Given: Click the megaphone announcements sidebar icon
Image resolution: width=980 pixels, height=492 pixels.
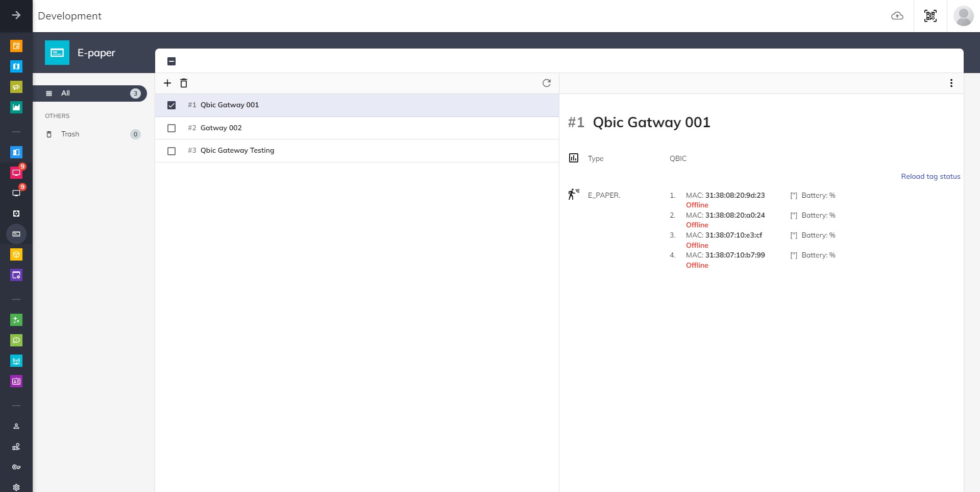Looking at the screenshot, I should click(16, 87).
